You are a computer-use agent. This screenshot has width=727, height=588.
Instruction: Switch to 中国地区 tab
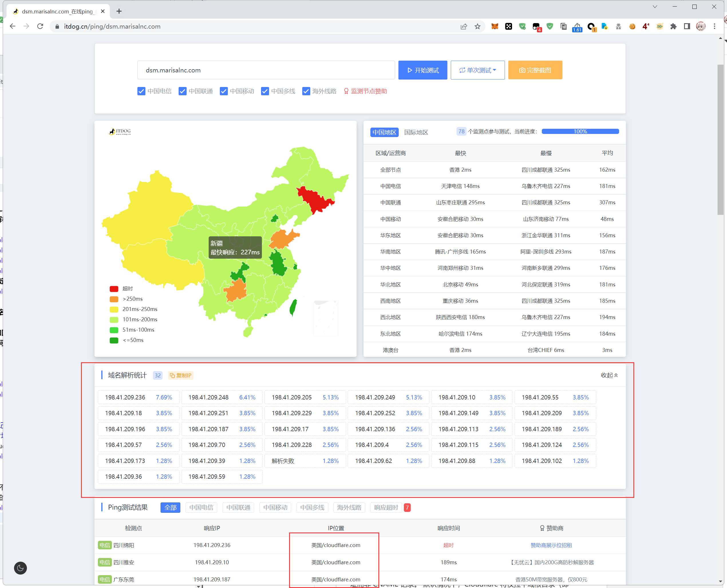(384, 132)
